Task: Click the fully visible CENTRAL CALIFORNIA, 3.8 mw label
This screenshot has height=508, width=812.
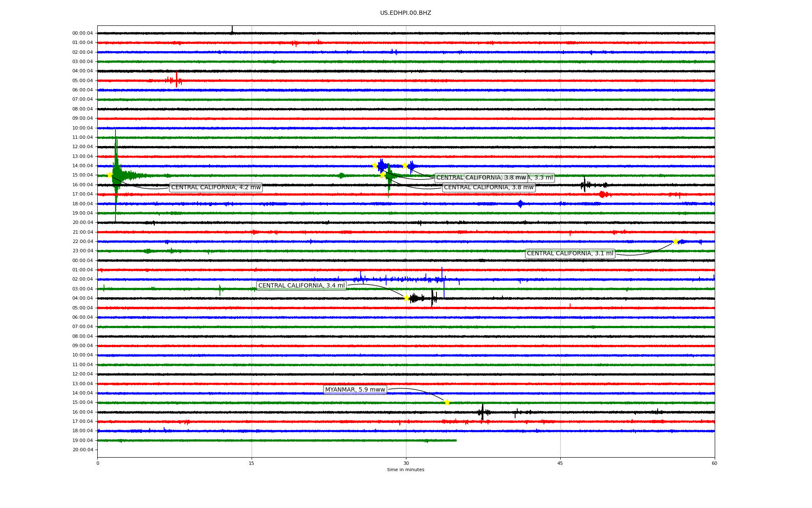Action: pyautogui.click(x=488, y=187)
